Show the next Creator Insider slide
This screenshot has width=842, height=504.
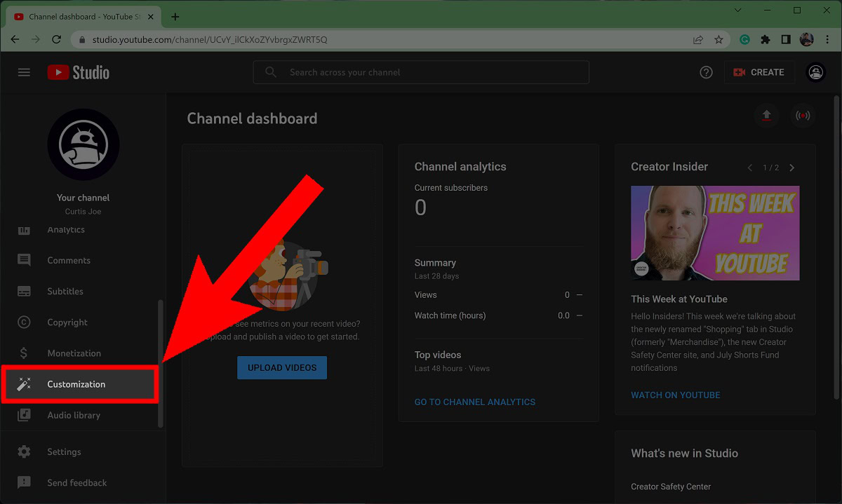click(x=791, y=168)
